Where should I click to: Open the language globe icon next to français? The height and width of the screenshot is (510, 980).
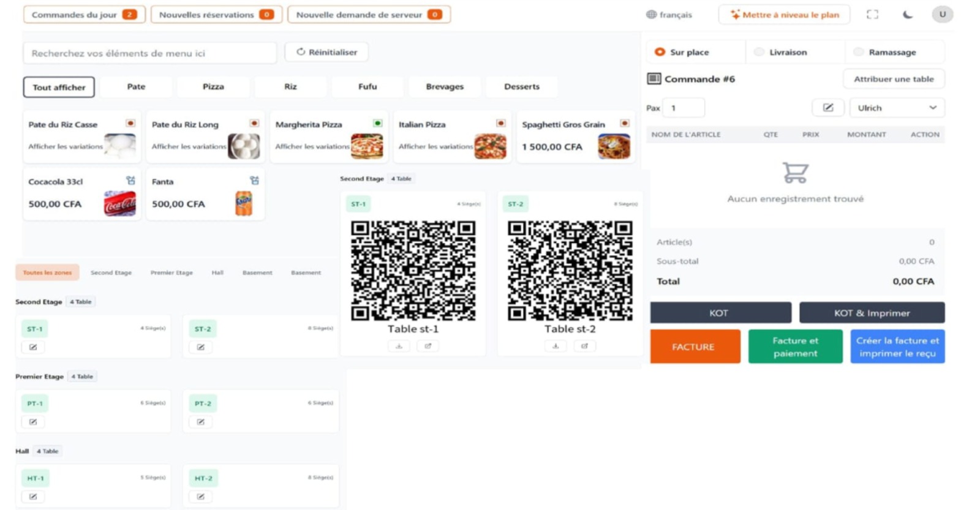(651, 15)
